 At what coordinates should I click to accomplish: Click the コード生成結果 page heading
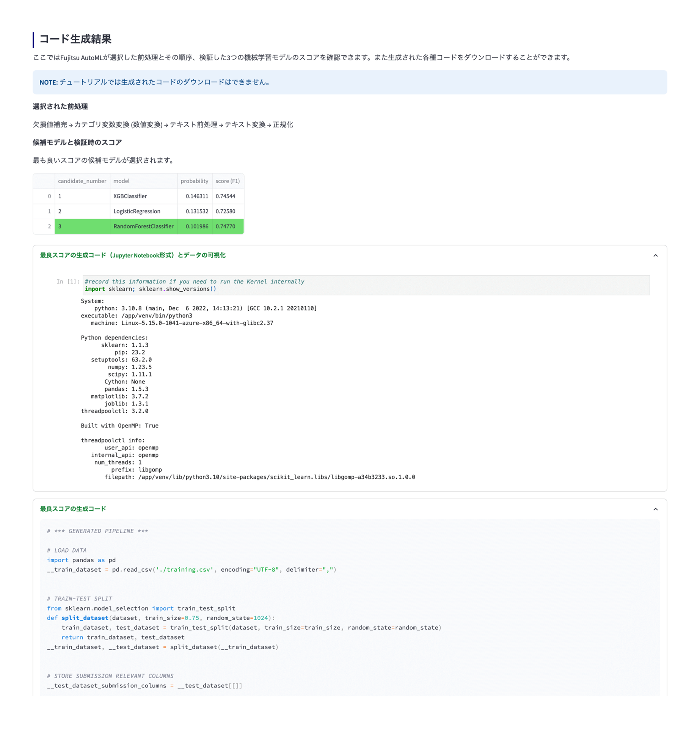[x=75, y=39]
